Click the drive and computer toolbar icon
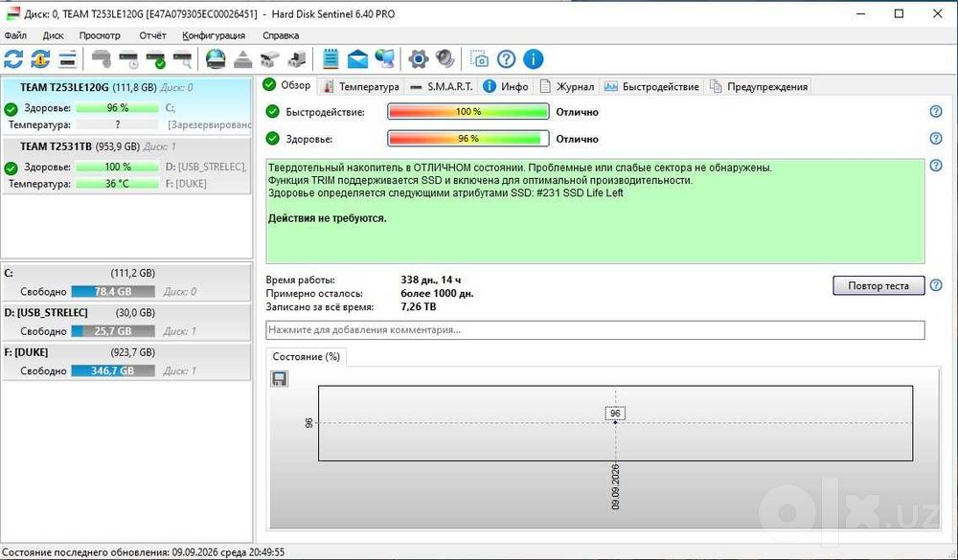This screenshot has height=560, width=958. pyautogui.click(x=297, y=59)
